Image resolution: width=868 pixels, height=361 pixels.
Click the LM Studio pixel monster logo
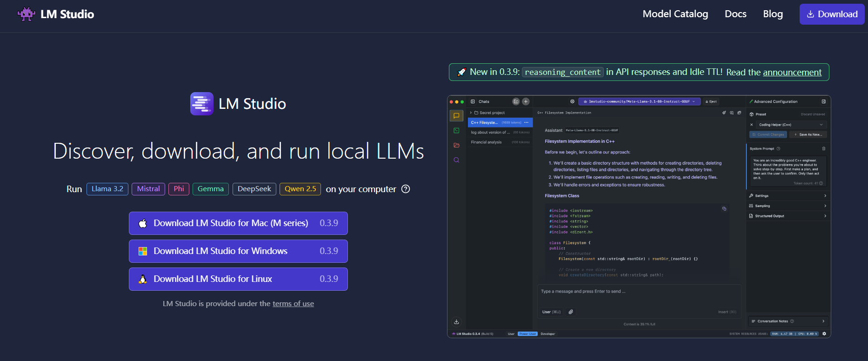pos(26,14)
